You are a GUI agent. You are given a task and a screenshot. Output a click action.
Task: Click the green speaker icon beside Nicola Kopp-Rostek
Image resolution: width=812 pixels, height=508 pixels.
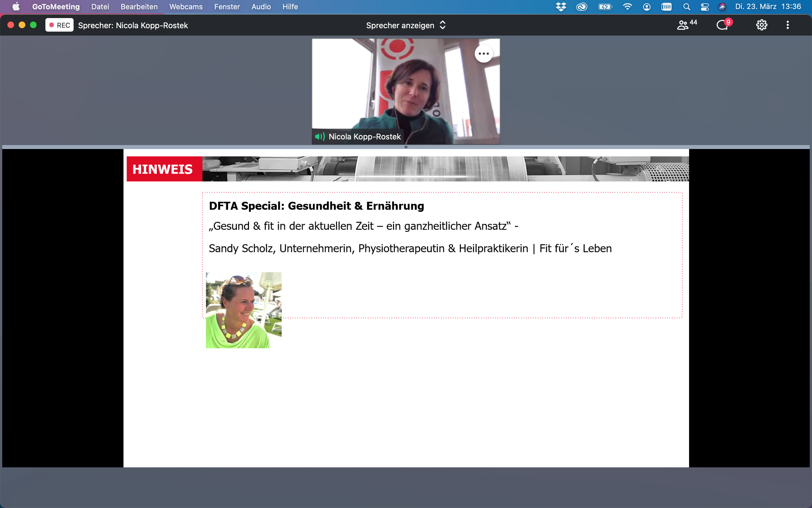(x=320, y=136)
